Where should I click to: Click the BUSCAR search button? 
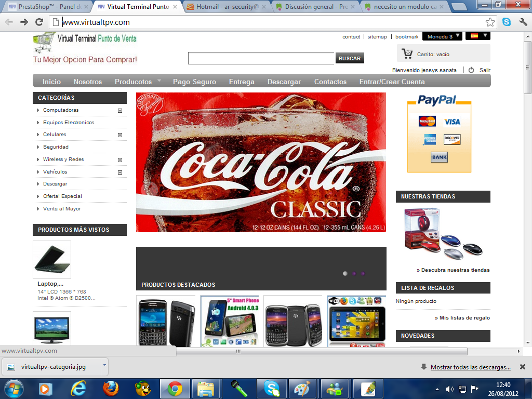[x=350, y=58]
